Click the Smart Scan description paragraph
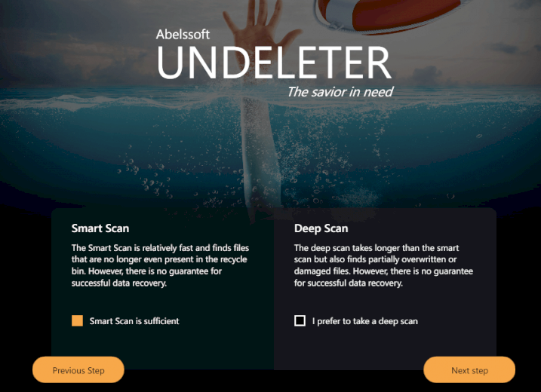 tap(160, 265)
